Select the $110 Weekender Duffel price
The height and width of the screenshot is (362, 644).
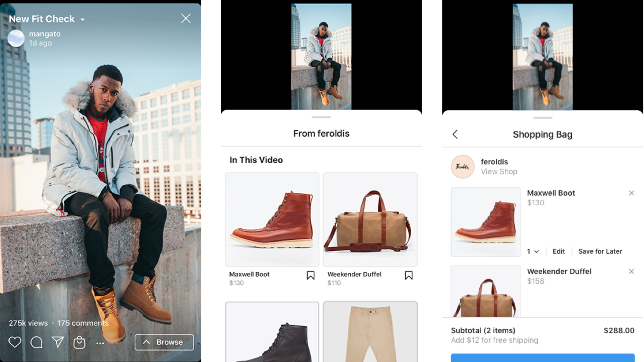pyautogui.click(x=334, y=283)
